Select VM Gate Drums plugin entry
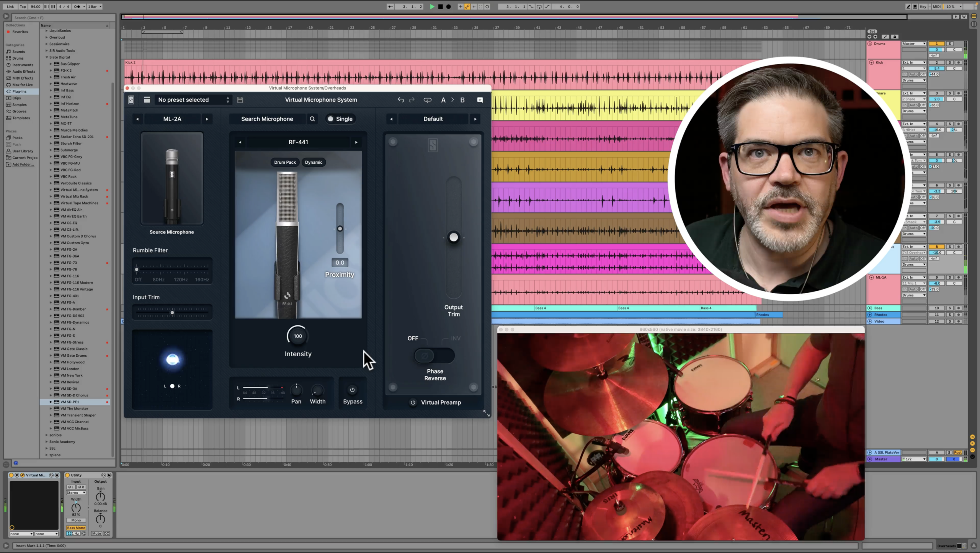The width and height of the screenshot is (980, 553). [x=73, y=356]
